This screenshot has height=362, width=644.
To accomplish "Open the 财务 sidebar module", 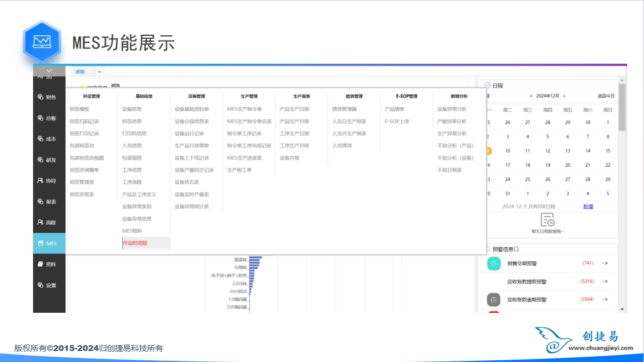I will tap(49, 97).
